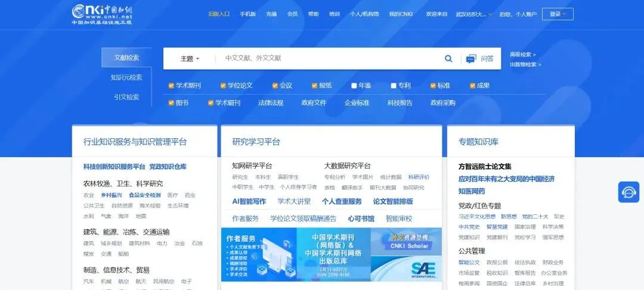Screen dimensions: 644x290
Task: Toggle the 学位论文 checkbox
Action: coord(223,86)
